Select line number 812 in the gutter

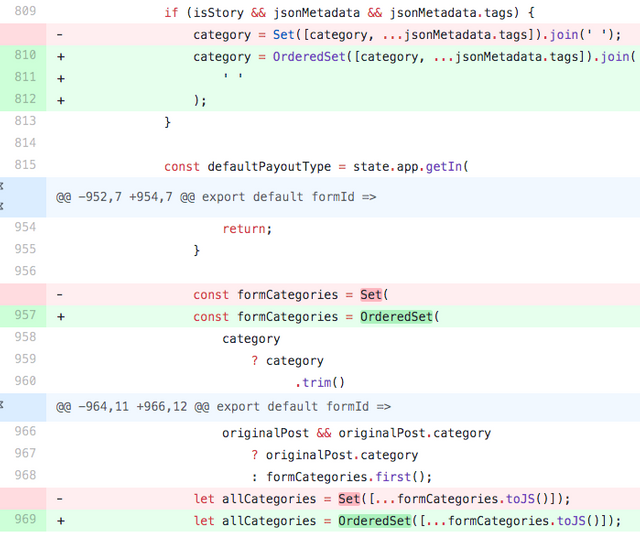25,99
